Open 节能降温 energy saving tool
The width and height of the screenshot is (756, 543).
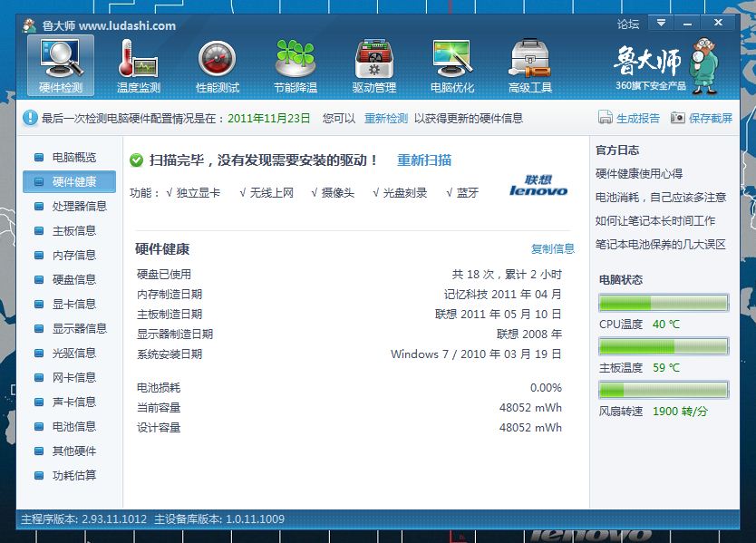click(x=296, y=65)
